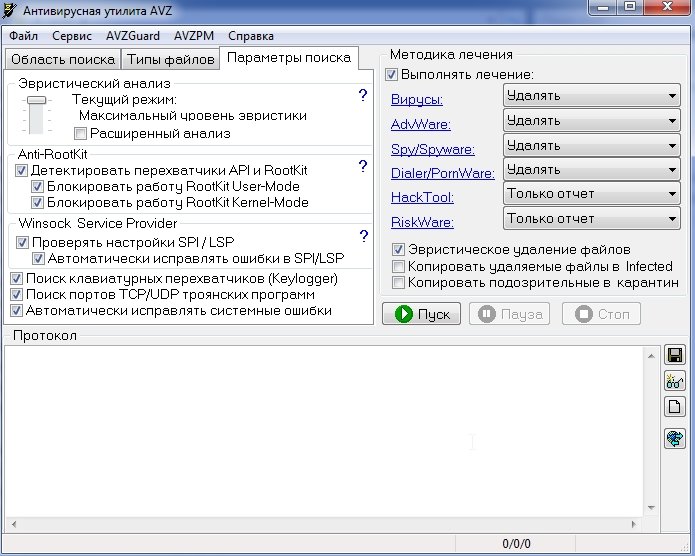Toggle Детектировать перехватчики API и RootKit checkbox
Viewport: 695px width, 556px height.
pyautogui.click(x=21, y=170)
